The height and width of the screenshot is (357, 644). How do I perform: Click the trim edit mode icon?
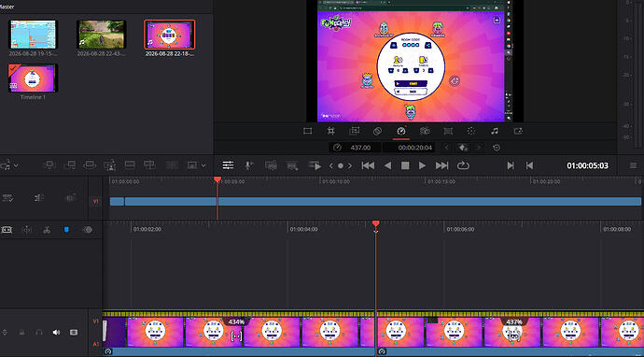coord(6,230)
